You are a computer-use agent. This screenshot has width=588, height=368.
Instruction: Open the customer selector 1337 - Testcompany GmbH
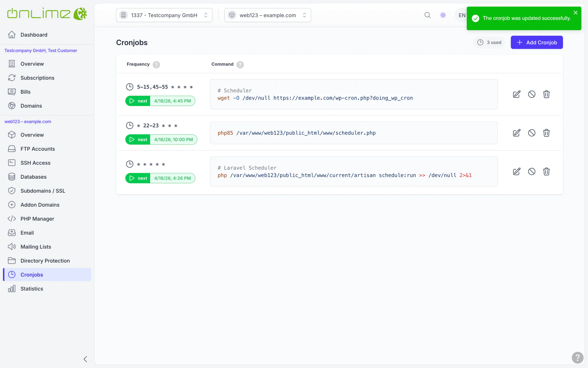(x=164, y=15)
